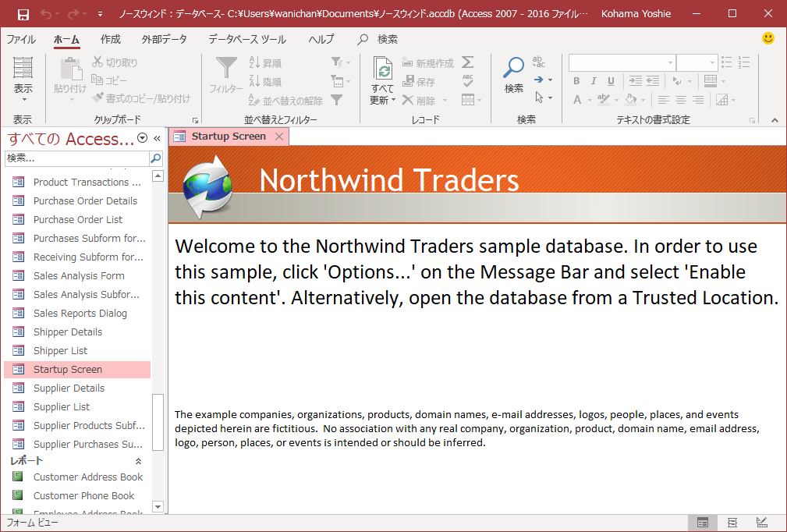Collapse the navigation pane with double chevron
Image resolution: width=787 pixels, height=532 pixels.
(x=157, y=138)
